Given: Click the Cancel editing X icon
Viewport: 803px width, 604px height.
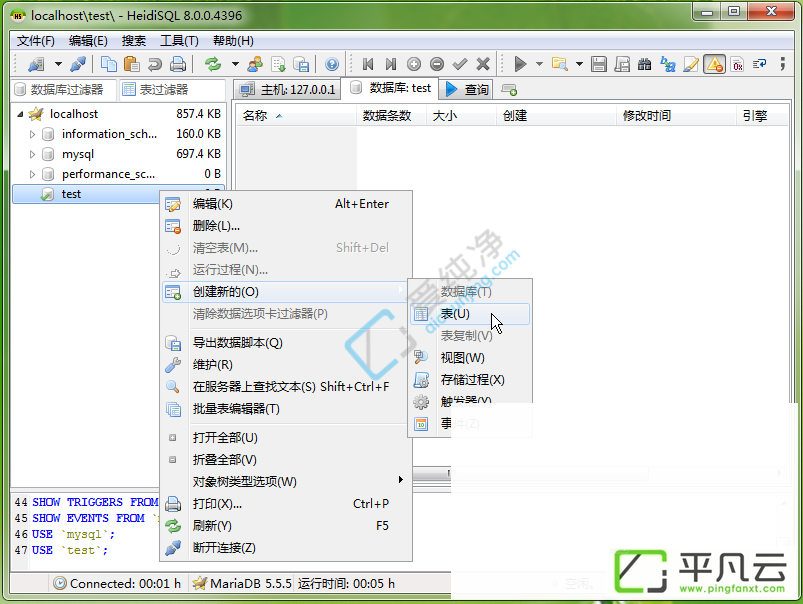Looking at the screenshot, I should point(483,64).
